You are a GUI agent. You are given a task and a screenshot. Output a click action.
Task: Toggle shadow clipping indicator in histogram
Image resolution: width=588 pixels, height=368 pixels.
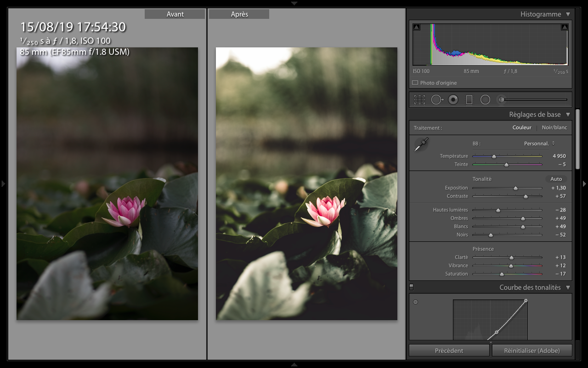(x=416, y=27)
